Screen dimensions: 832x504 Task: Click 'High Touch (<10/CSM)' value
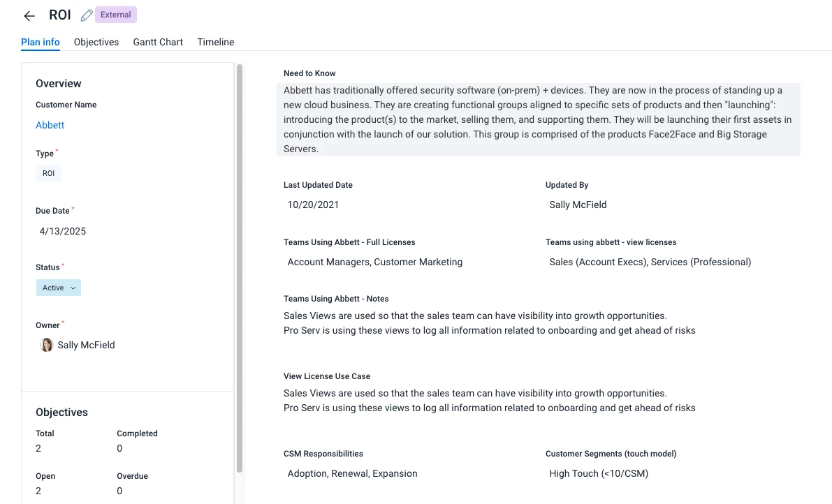click(x=599, y=473)
